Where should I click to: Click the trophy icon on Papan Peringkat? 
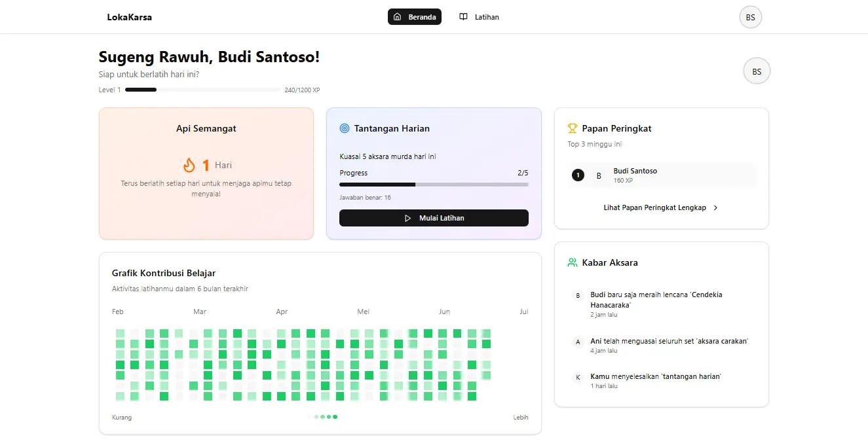(573, 128)
